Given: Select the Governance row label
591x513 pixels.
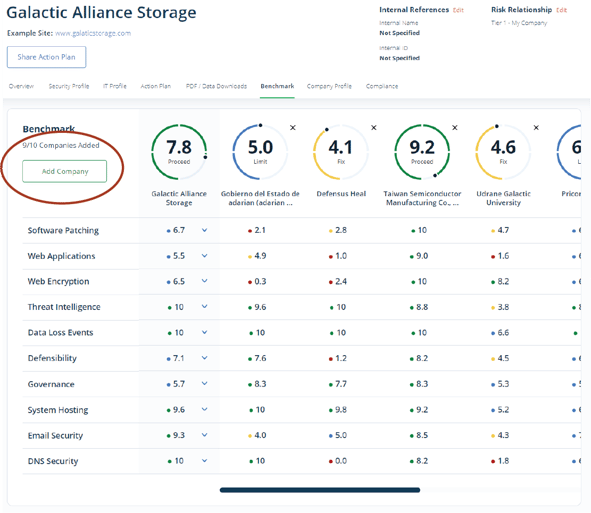Looking at the screenshot, I should [51, 384].
